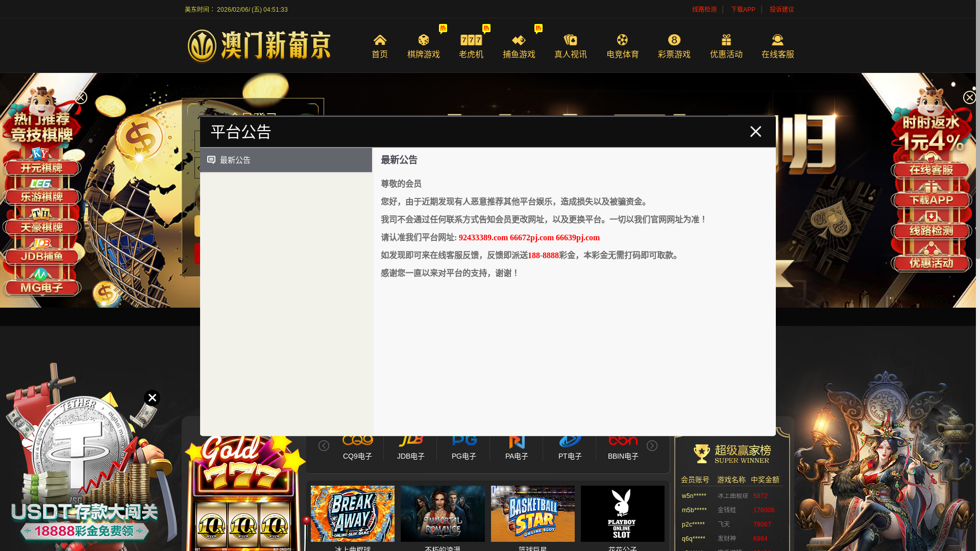Select JDB捕鱼 in left side banner
980x551 pixels.
[42, 257]
